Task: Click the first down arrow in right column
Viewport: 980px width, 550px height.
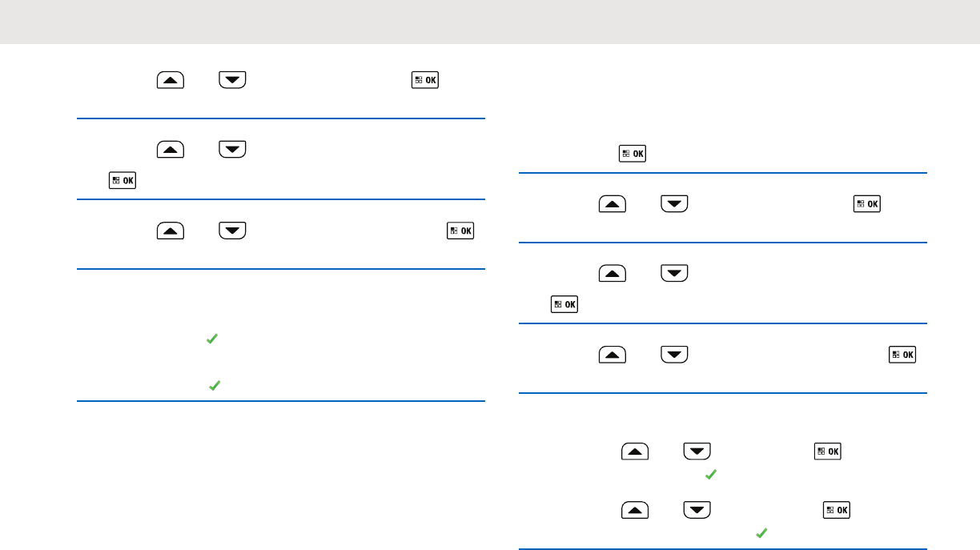Action: pos(675,204)
